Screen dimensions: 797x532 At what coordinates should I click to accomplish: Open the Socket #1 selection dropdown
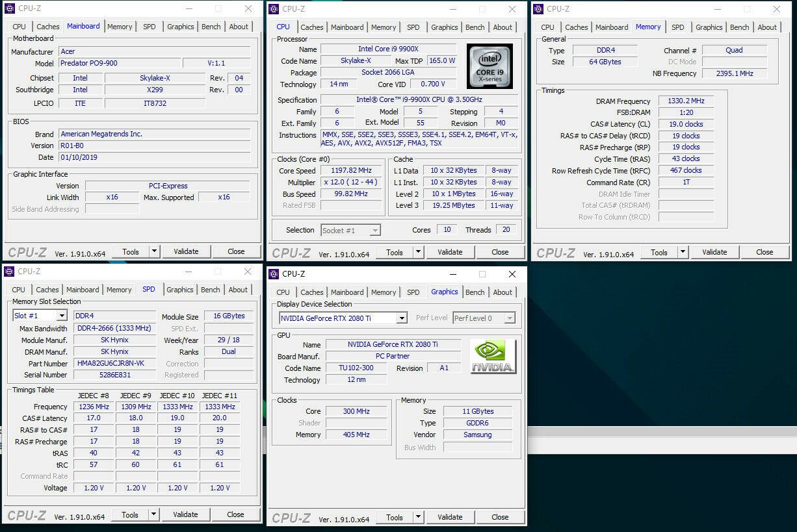(x=375, y=230)
